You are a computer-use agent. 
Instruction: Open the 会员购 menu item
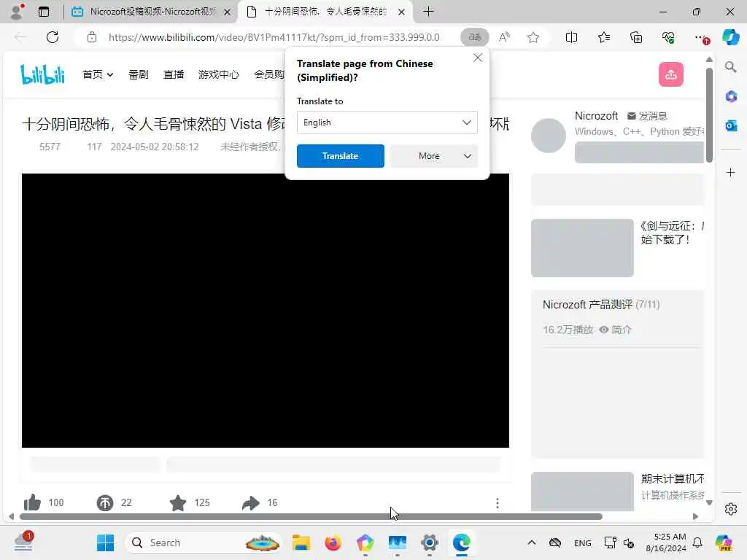[269, 74]
